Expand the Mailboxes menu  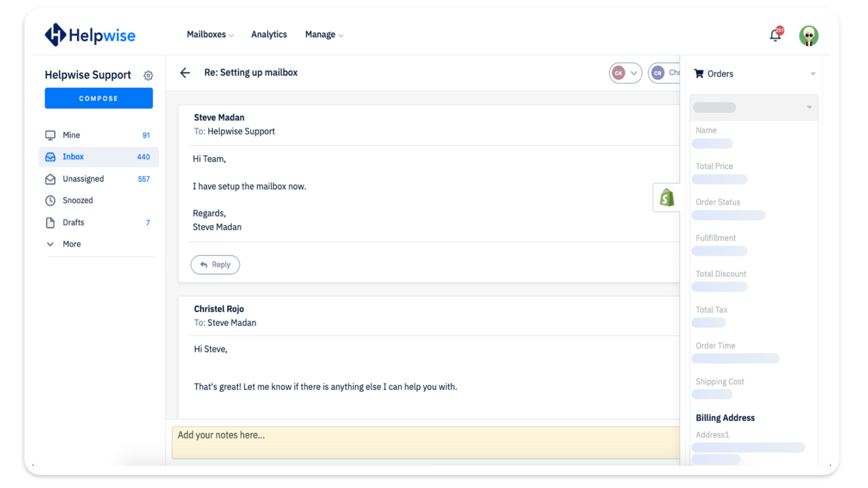[210, 35]
